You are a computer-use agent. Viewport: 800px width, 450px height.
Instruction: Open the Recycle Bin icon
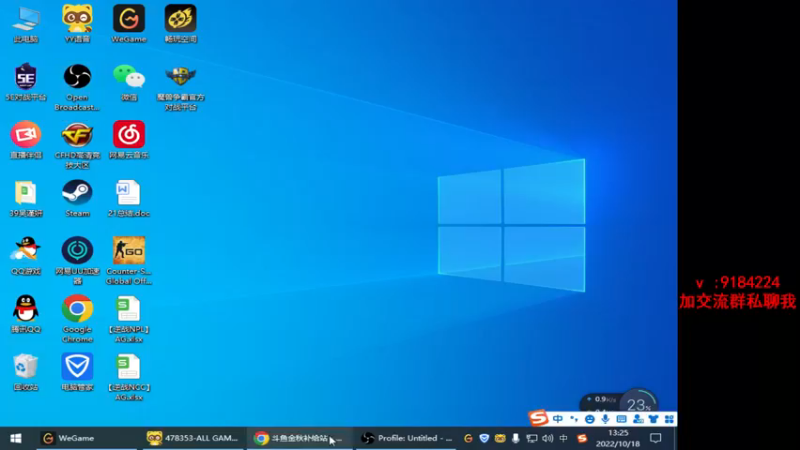click(26, 372)
